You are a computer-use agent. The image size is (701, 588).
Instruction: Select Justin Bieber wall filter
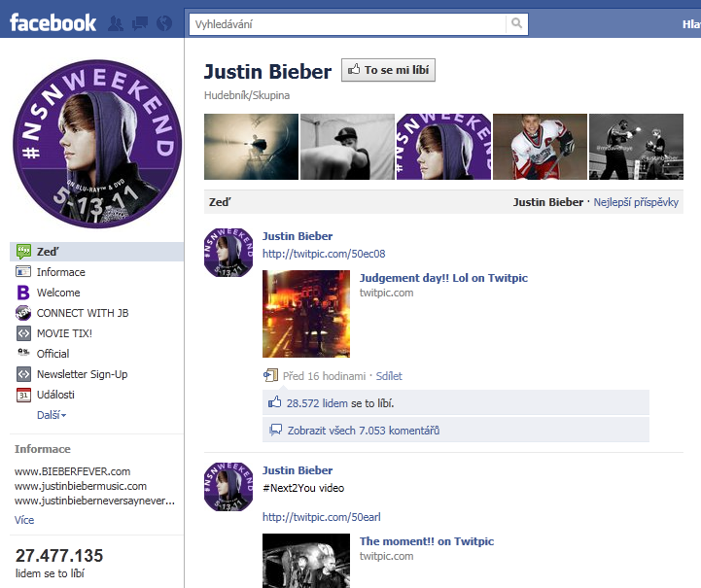click(x=547, y=202)
